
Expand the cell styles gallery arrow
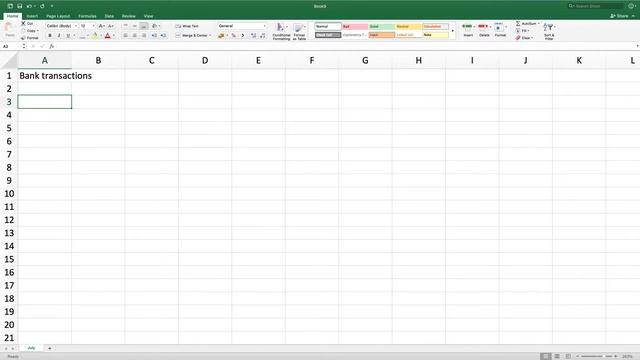452,31
